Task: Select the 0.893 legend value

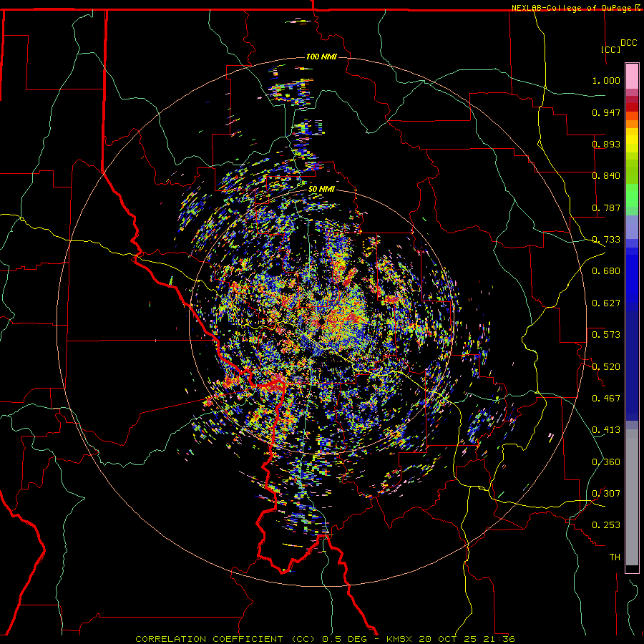Action: click(606, 144)
